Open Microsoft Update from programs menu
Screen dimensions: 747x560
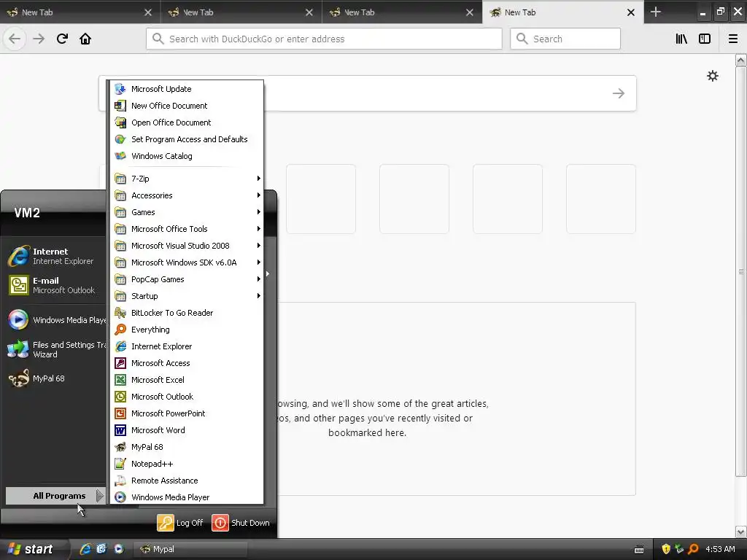pyautogui.click(x=187, y=89)
